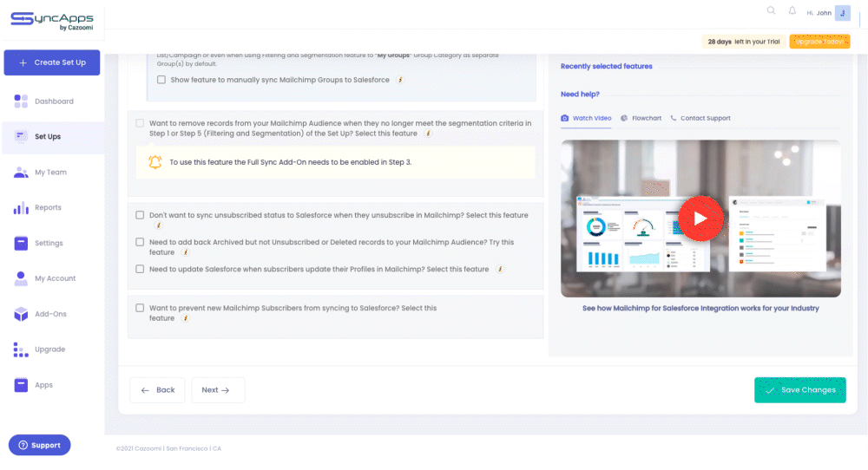Click the Watch Video camera icon
Screen dimensions: 868x470
point(565,118)
